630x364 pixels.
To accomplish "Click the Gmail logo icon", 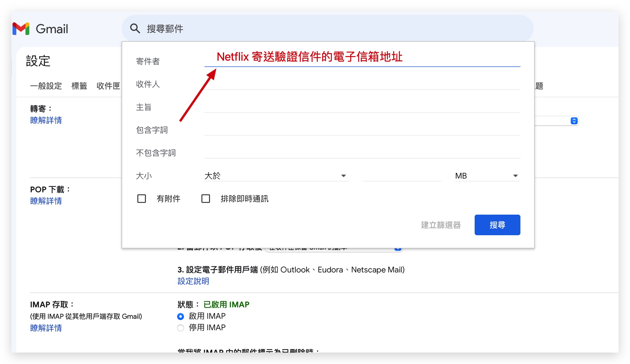I will (x=21, y=29).
